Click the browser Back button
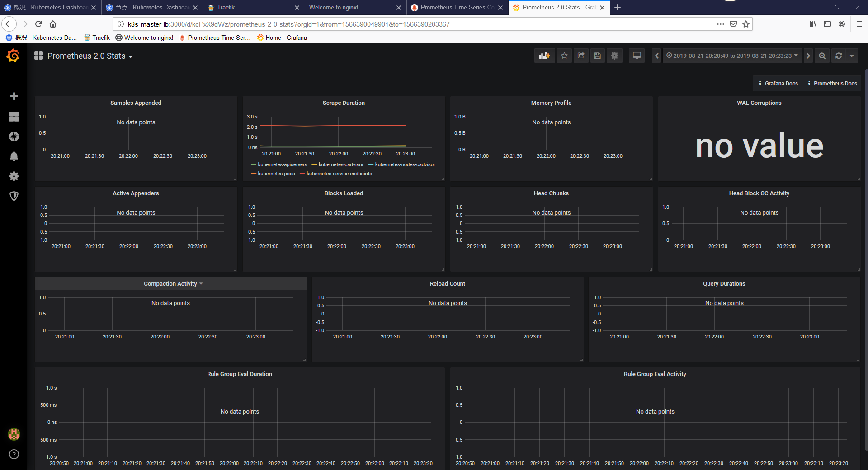 9,24
